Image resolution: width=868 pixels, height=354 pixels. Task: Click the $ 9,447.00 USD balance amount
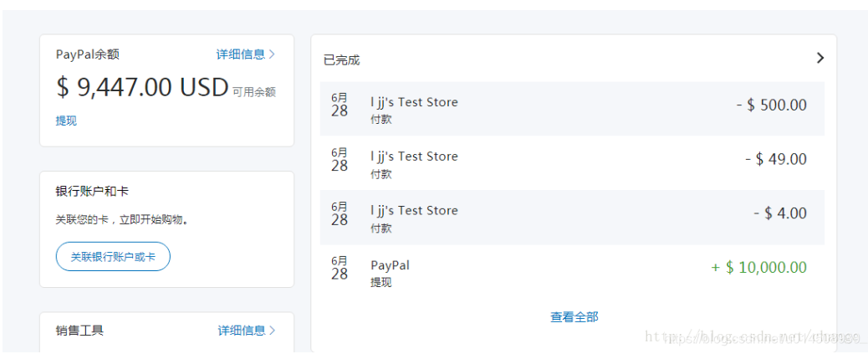click(x=142, y=88)
